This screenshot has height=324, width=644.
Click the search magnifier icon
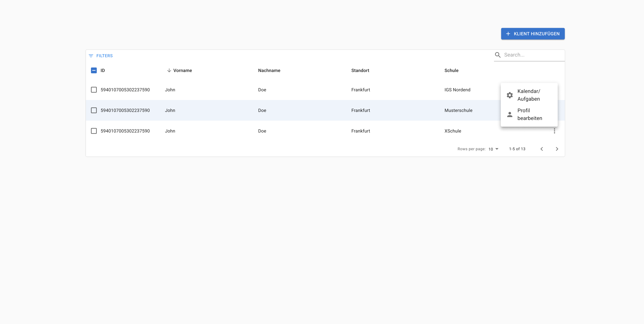pyautogui.click(x=497, y=55)
